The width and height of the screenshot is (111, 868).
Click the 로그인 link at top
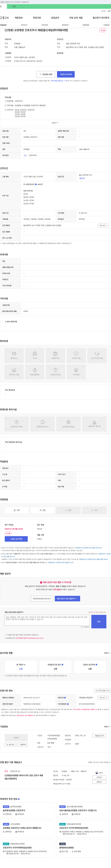[x=104, y=11]
